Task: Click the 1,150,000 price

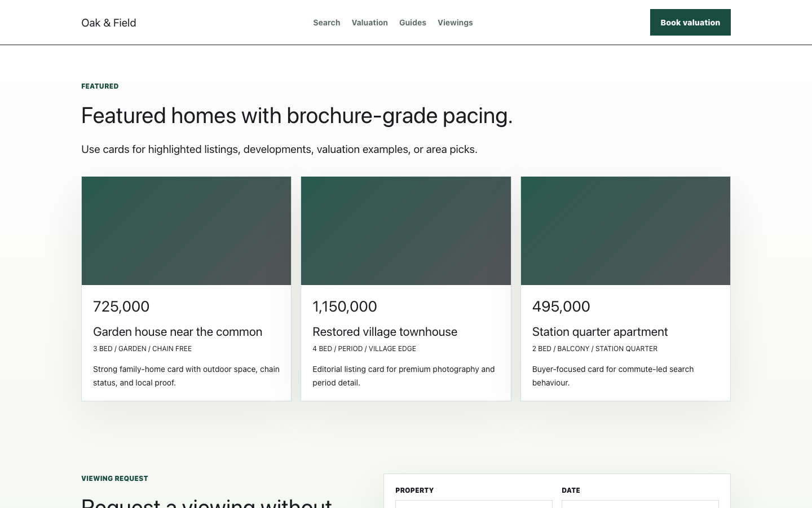Action: (345, 306)
